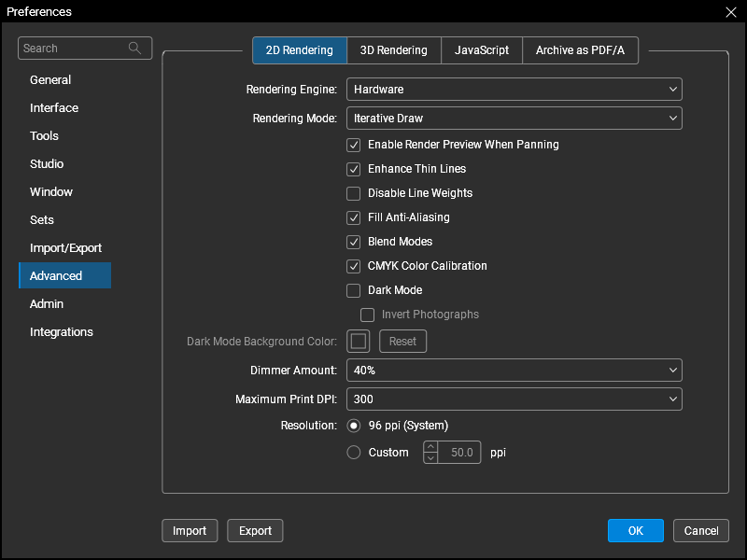This screenshot has width=747, height=560.
Task: Close the Preferences dialog
Action: [731, 12]
